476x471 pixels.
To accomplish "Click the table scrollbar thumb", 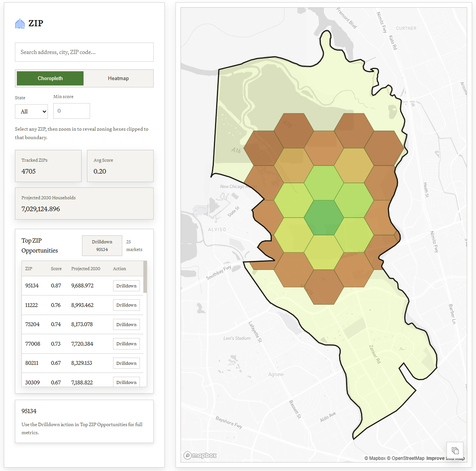I will coord(145,277).
